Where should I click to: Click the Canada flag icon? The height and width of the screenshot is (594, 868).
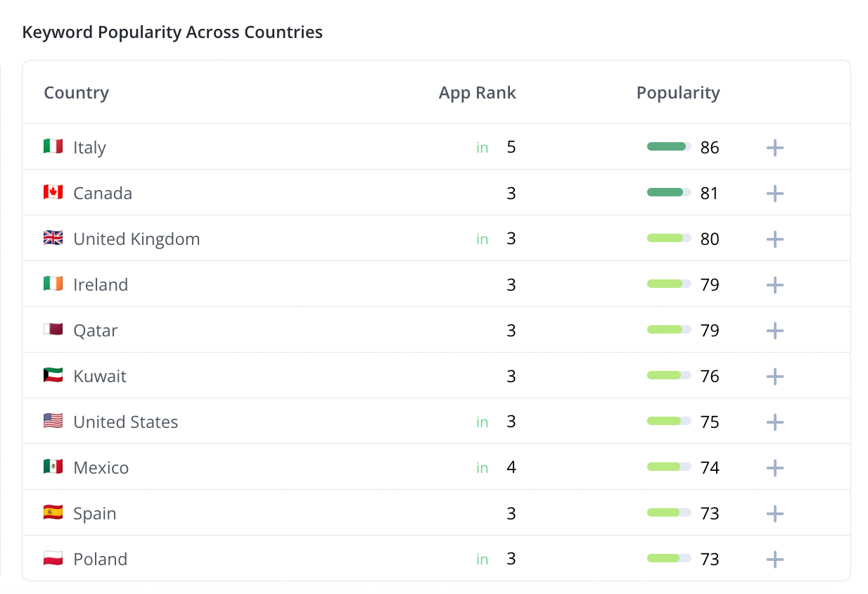point(53,193)
